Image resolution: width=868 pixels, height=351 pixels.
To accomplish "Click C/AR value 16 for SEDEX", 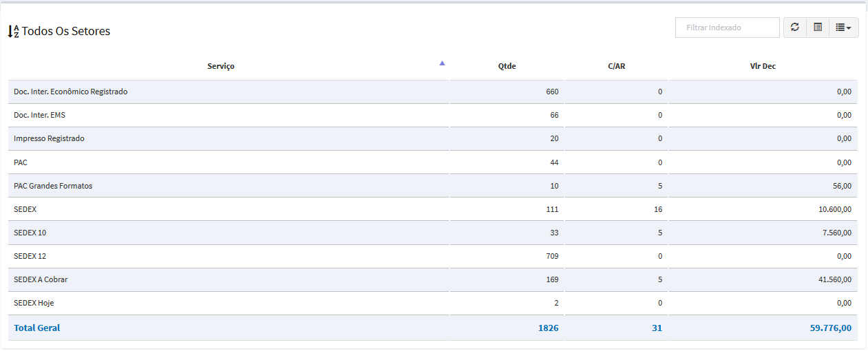I will pyautogui.click(x=658, y=209).
